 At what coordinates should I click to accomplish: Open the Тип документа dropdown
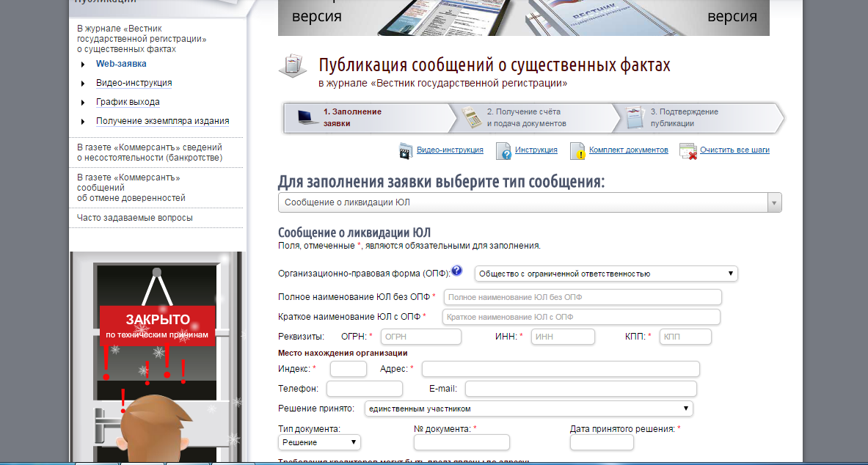(x=319, y=442)
